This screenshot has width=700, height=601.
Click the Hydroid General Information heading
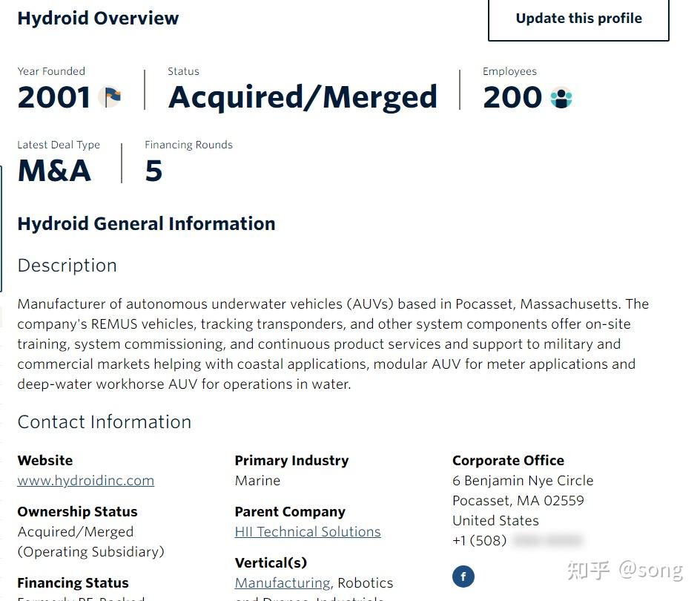146,224
